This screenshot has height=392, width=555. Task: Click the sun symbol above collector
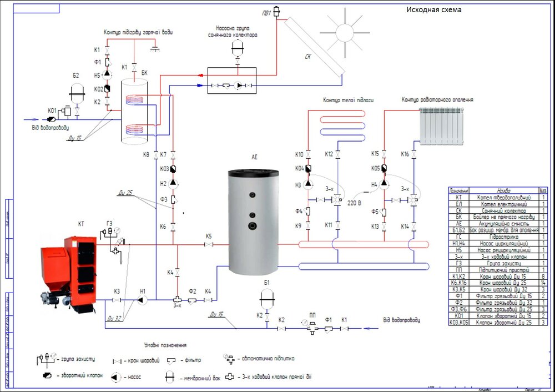coord(345,33)
